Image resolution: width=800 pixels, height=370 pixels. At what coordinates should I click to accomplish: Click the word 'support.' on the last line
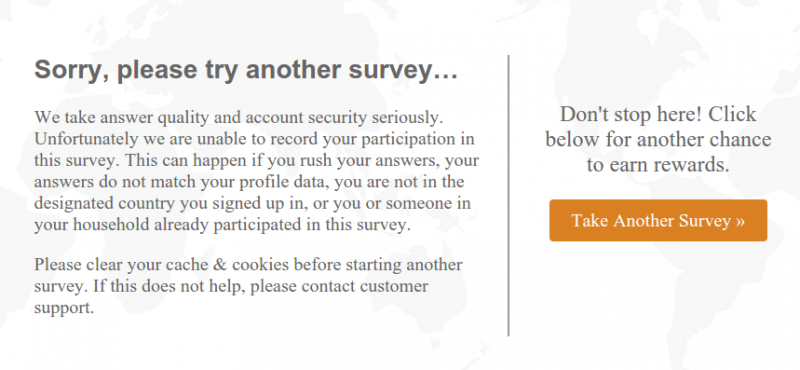point(64,308)
